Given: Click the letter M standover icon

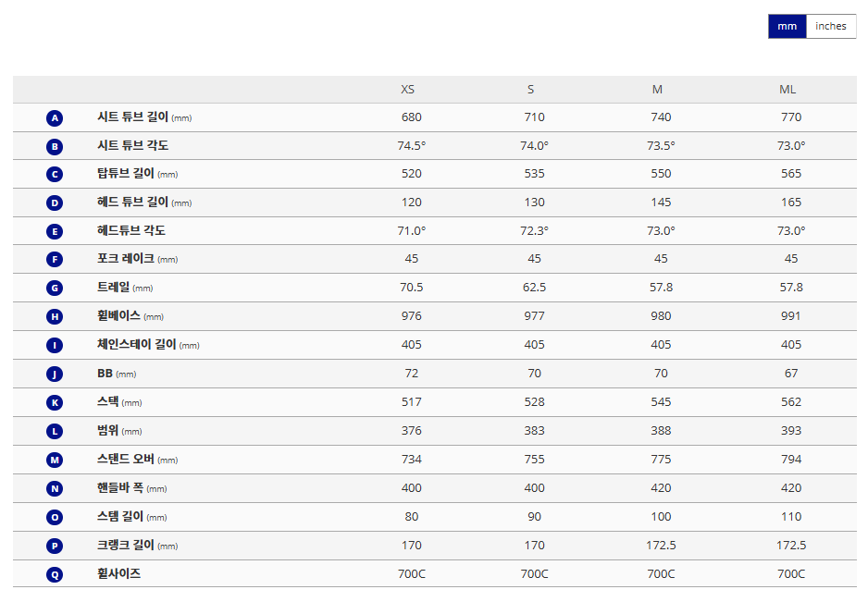Looking at the screenshot, I should coord(55,460).
